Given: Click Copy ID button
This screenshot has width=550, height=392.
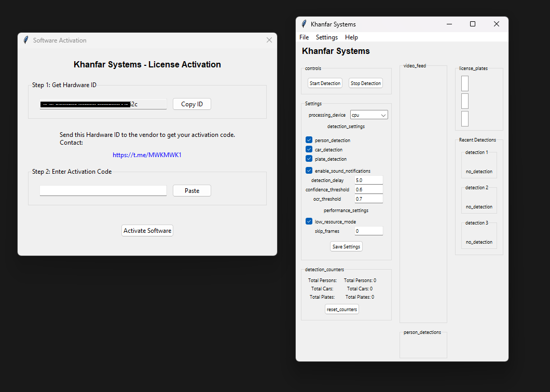Looking at the screenshot, I should (192, 104).
